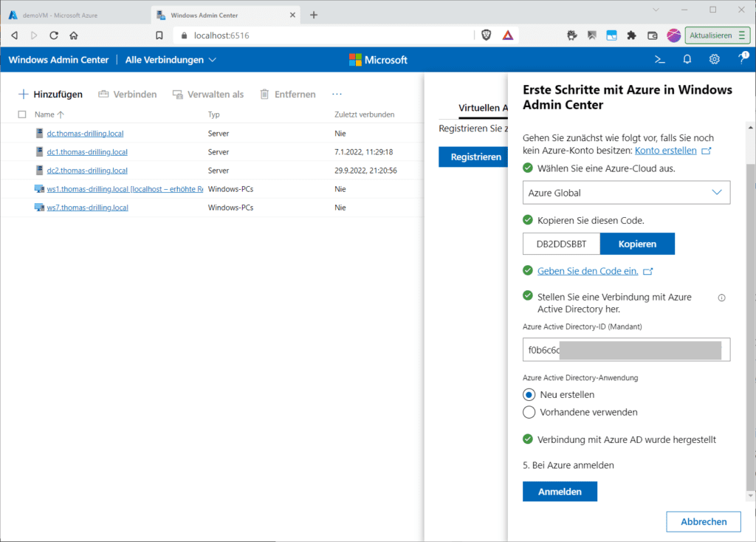Expand the Alle Verbindungen dropdown

[171, 60]
